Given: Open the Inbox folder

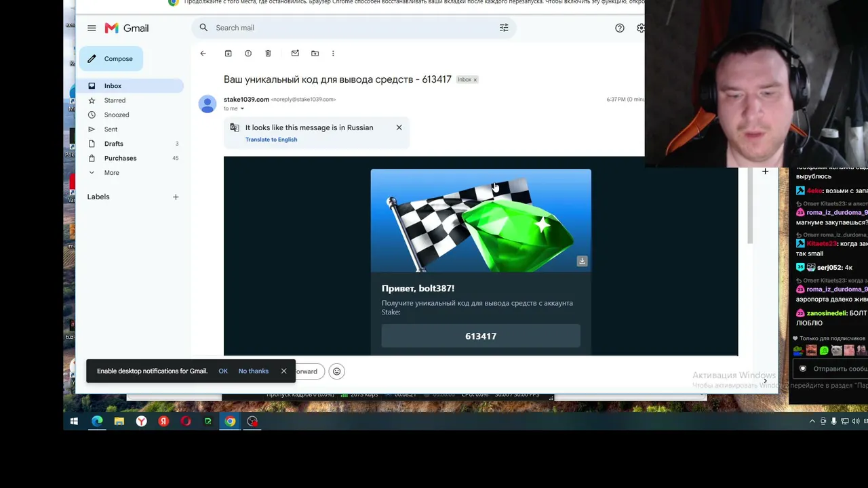Looking at the screenshot, I should pyautogui.click(x=132, y=86).
